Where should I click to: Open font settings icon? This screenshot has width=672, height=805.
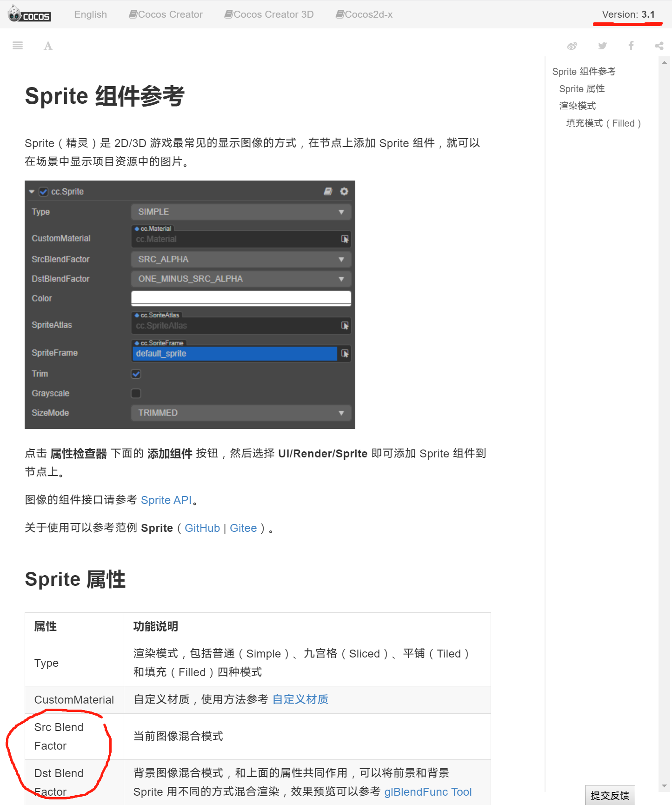point(48,46)
